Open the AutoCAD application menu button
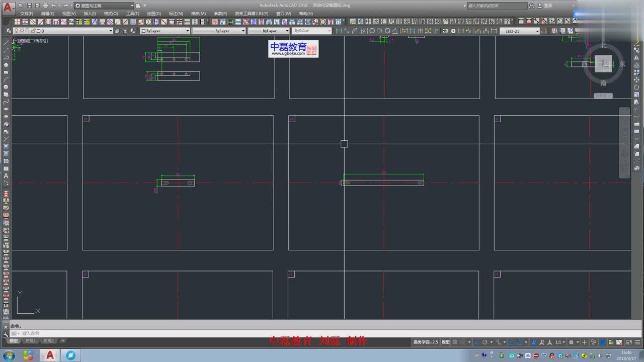The image size is (644, 362). tap(9, 9)
